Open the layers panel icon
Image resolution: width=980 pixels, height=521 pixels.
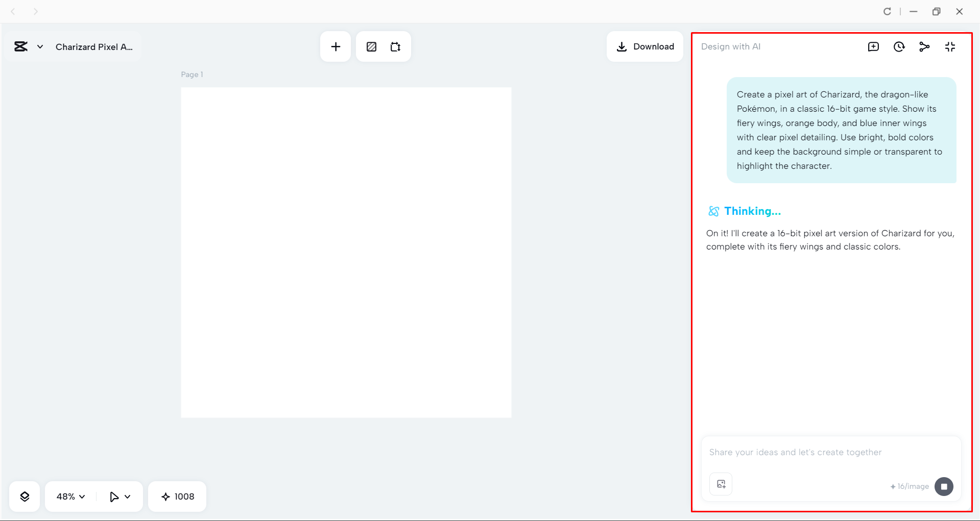pyautogui.click(x=25, y=497)
